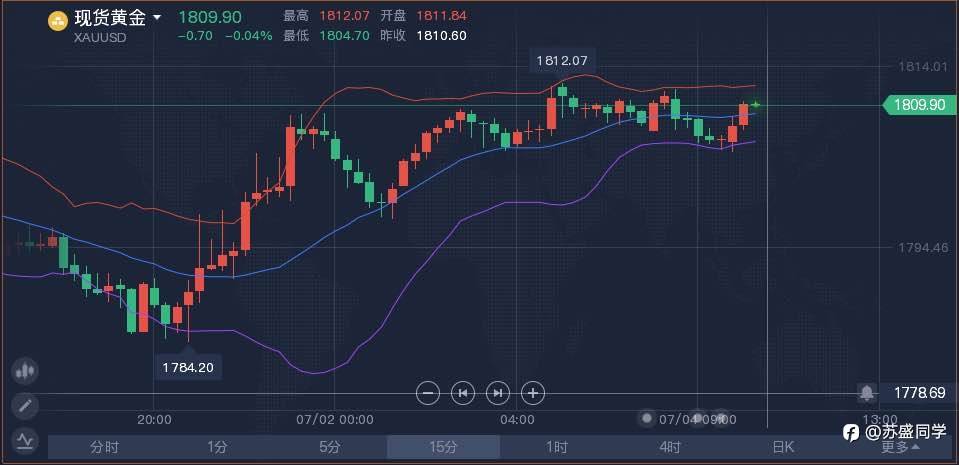This screenshot has height=465, width=959.
Task: Select the pencil drawing tool
Action: coord(25,406)
